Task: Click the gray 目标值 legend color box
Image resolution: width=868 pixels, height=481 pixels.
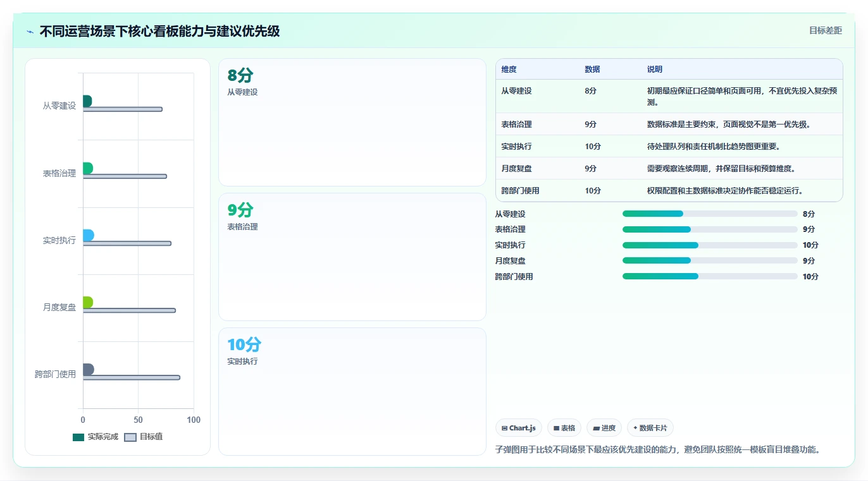Action: tap(130, 437)
